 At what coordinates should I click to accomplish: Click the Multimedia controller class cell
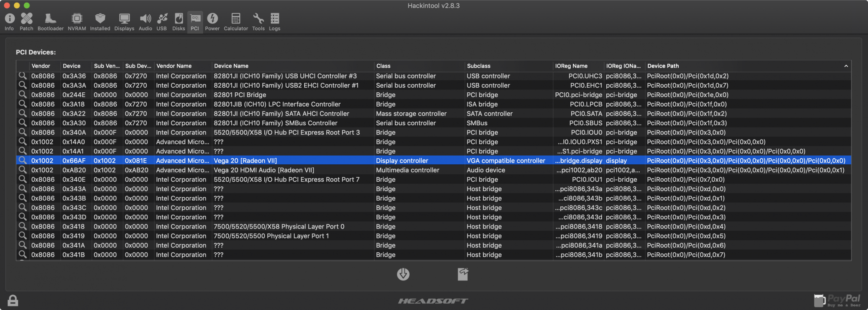(x=408, y=170)
